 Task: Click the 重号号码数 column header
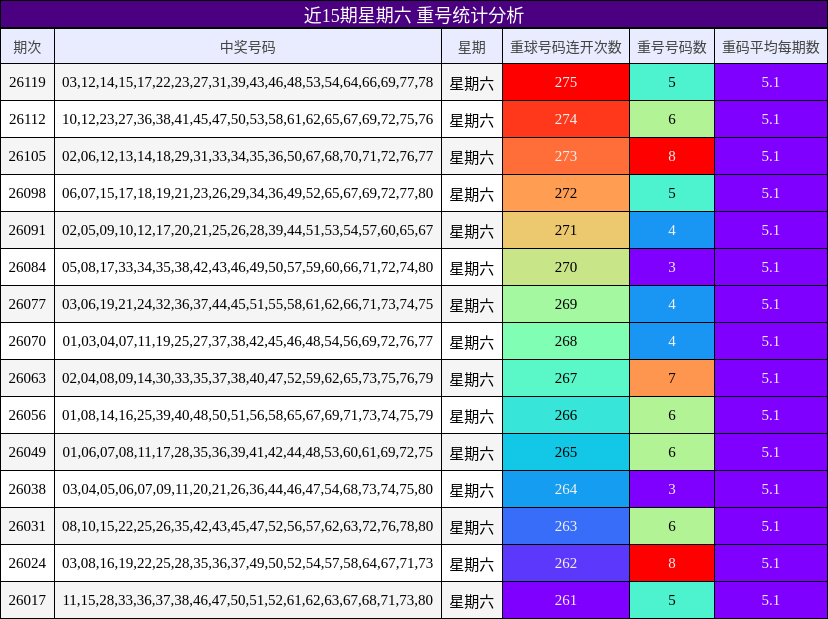pos(672,46)
